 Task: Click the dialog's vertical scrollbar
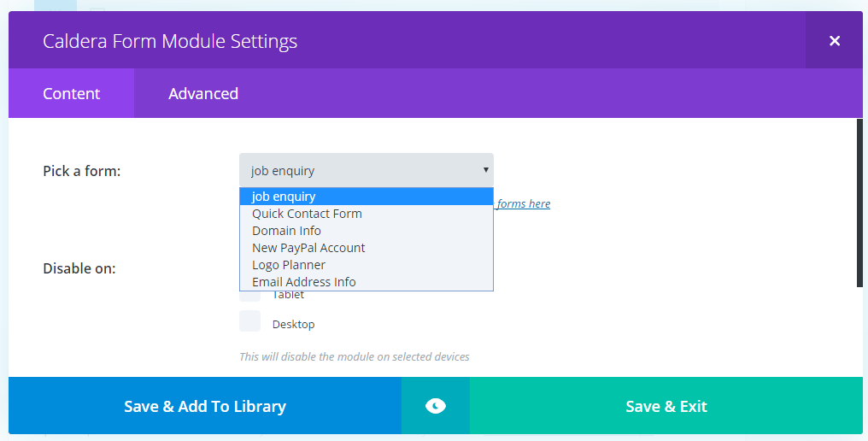(859, 203)
